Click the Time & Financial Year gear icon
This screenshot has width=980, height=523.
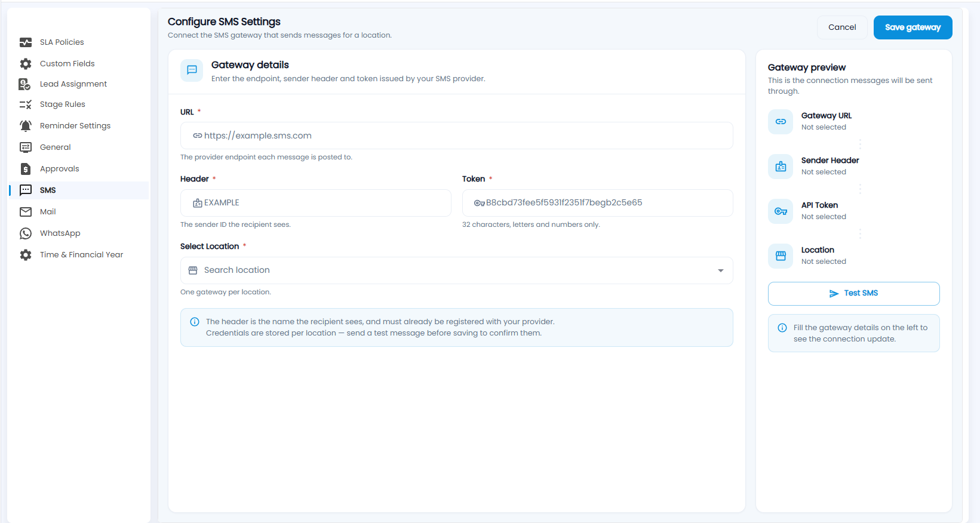pyautogui.click(x=26, y=255)
